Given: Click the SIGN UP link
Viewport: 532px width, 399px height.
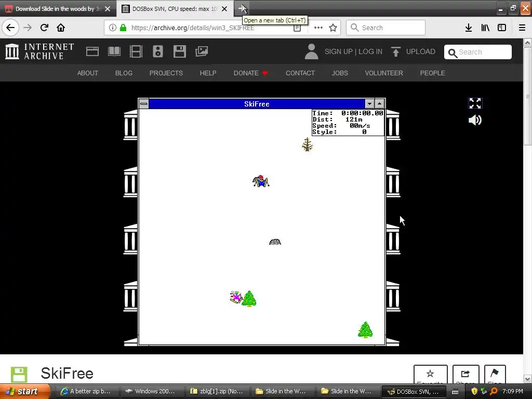Looking at the screenshot, I should [338, 51].
